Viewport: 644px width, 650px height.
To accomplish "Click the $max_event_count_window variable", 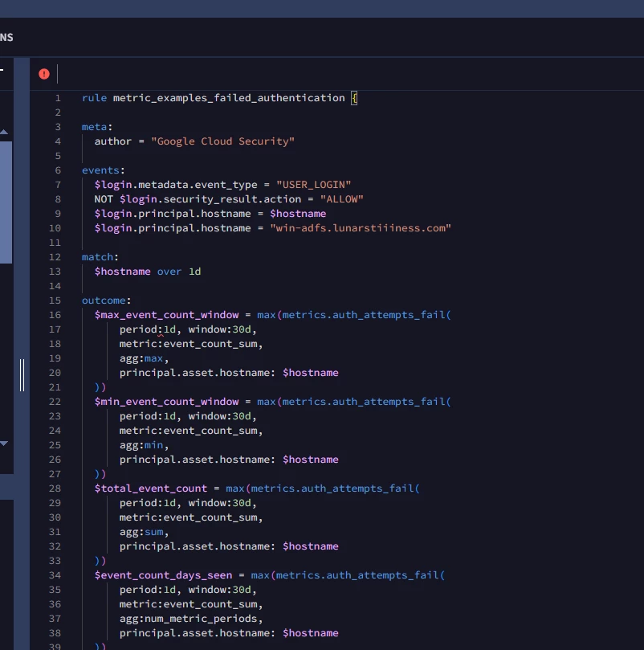I will (x=166, y=315).
